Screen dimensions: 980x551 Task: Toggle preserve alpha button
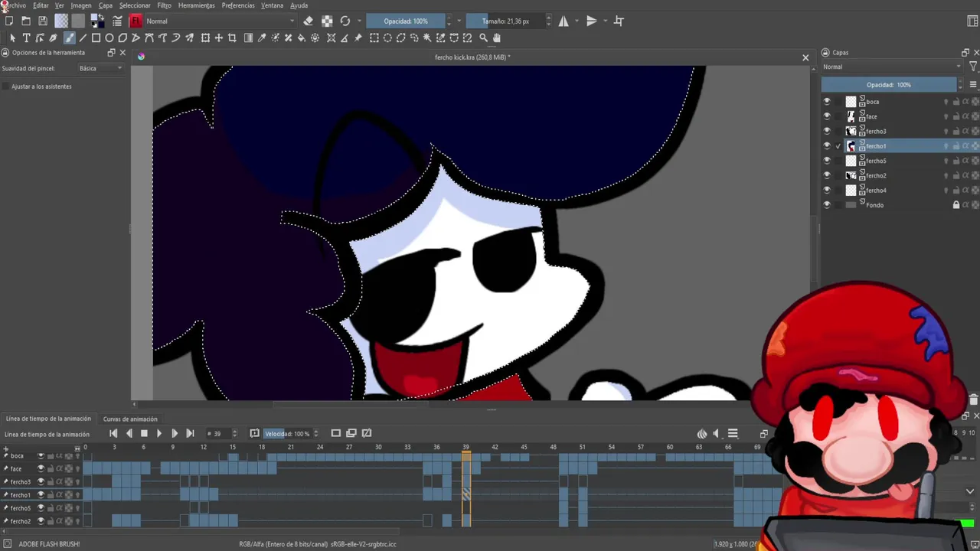pyautogui.click(x=327, y=21)
